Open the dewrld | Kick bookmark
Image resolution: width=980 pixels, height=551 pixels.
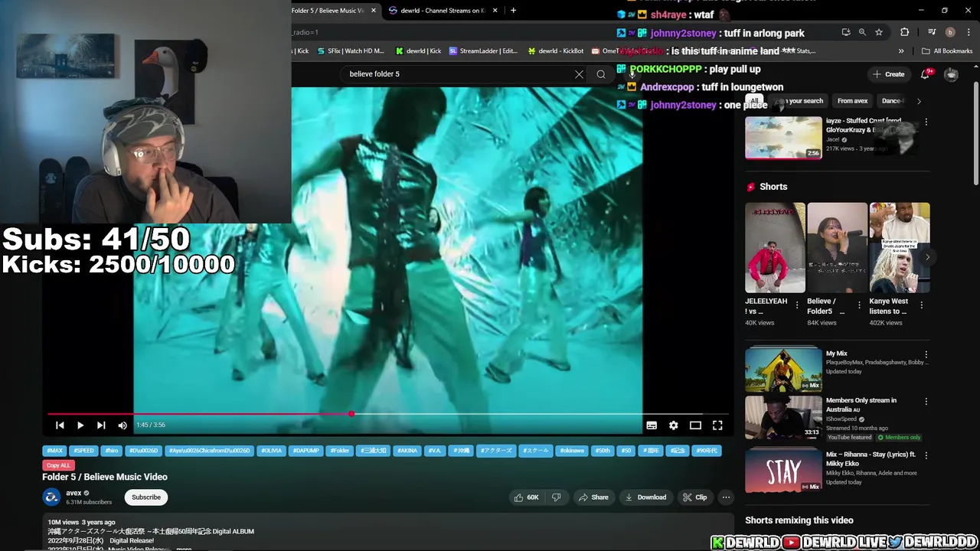click(418, 51)
